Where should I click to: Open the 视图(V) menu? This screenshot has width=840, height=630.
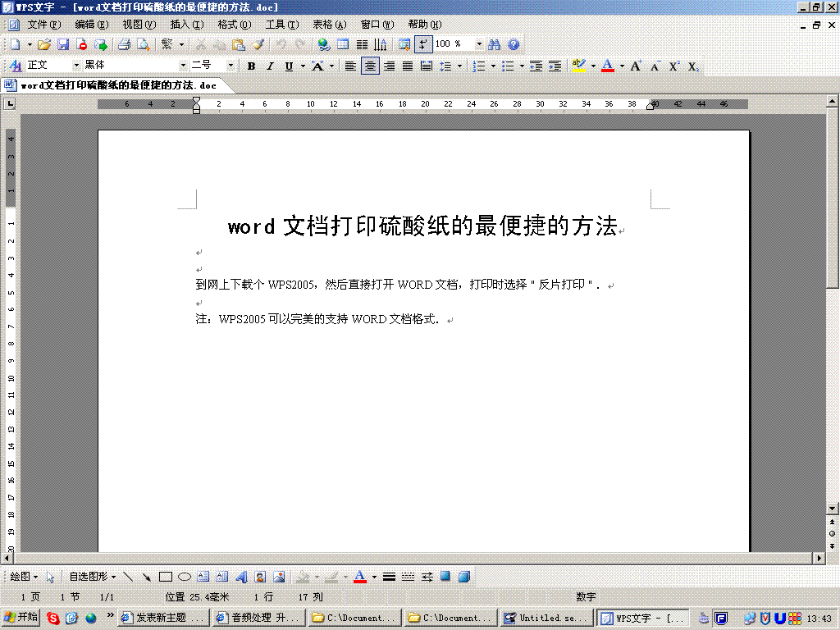pyautogui.click(x=139, y=25)
